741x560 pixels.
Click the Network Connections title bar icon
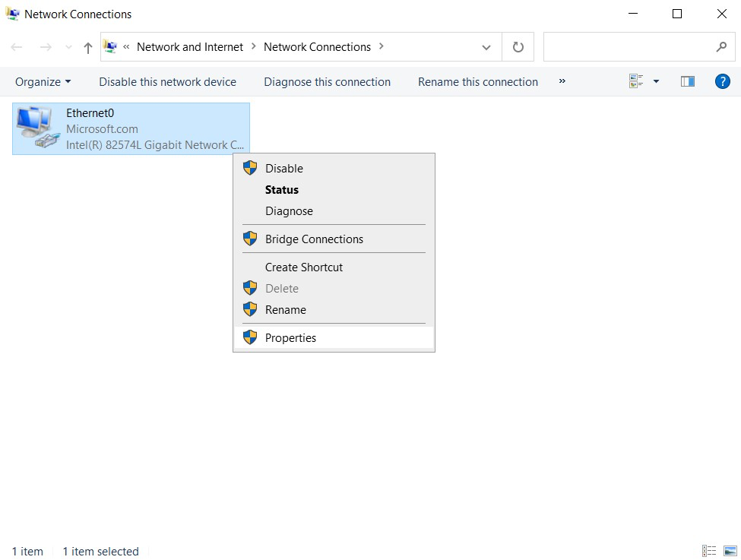(12, 14)
